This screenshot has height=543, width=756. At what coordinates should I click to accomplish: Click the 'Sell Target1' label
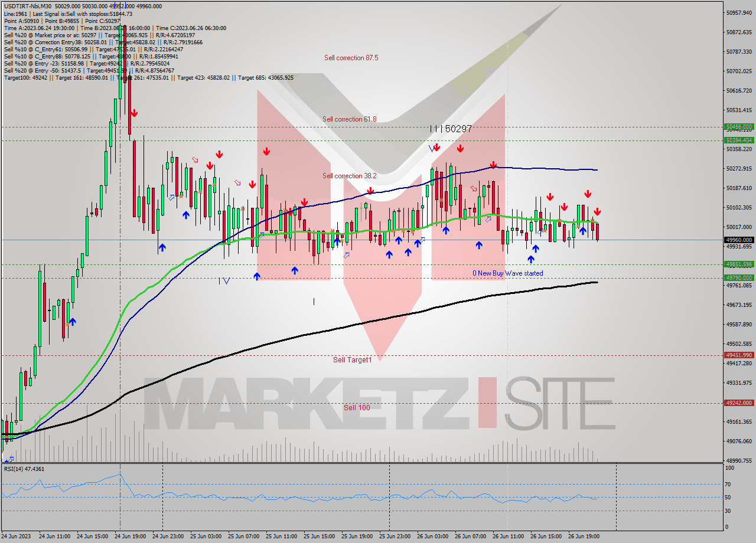pos(353,359)
